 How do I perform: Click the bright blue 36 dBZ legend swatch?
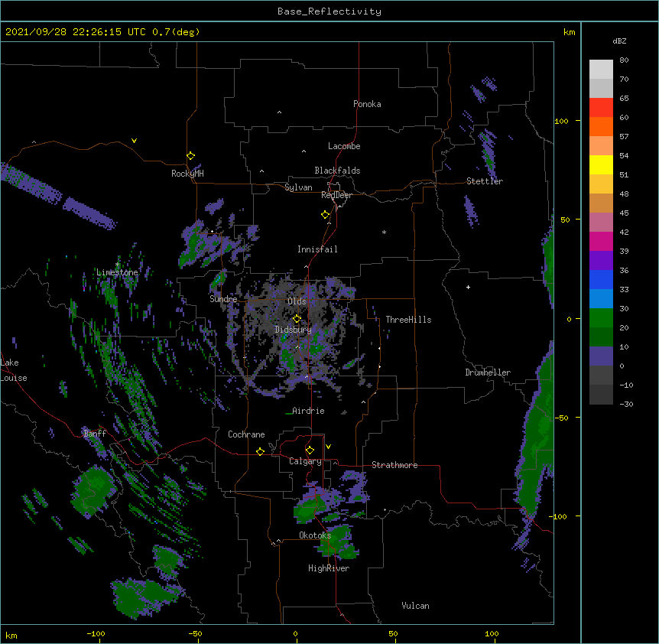coord(601,279)
